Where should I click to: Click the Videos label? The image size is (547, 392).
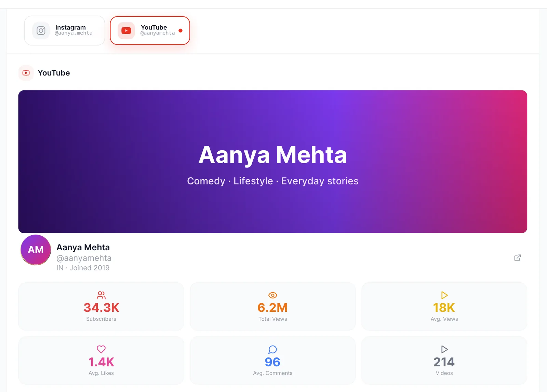[x=444, y=373]
